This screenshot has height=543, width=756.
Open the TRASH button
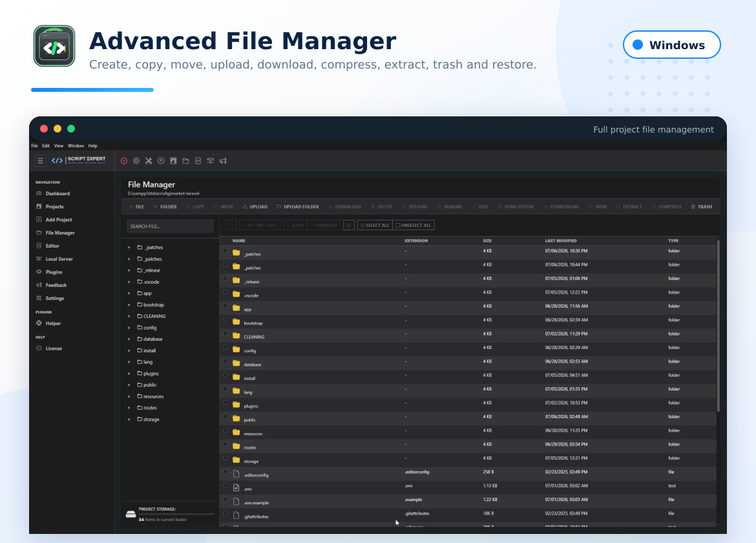point(702,207)
